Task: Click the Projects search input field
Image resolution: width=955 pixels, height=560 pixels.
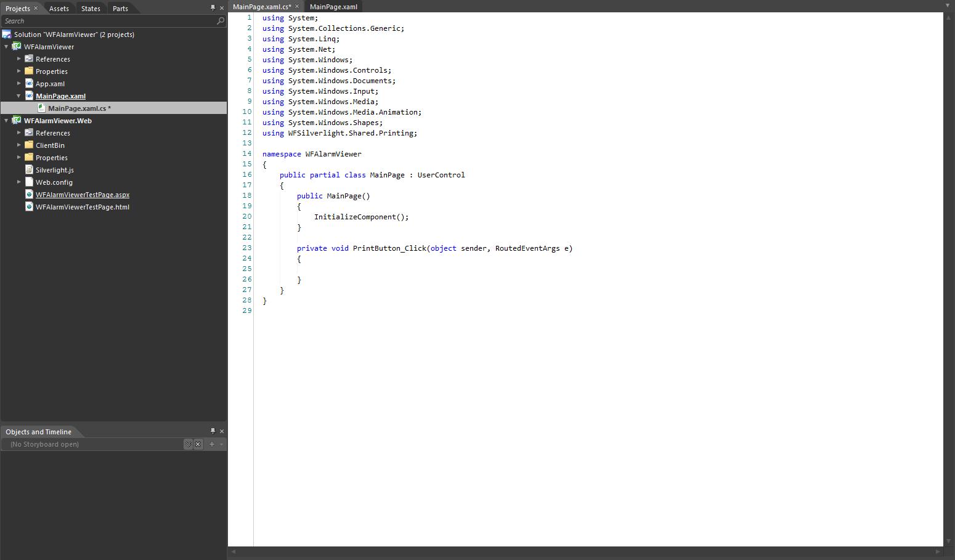Action: [108, 21]
